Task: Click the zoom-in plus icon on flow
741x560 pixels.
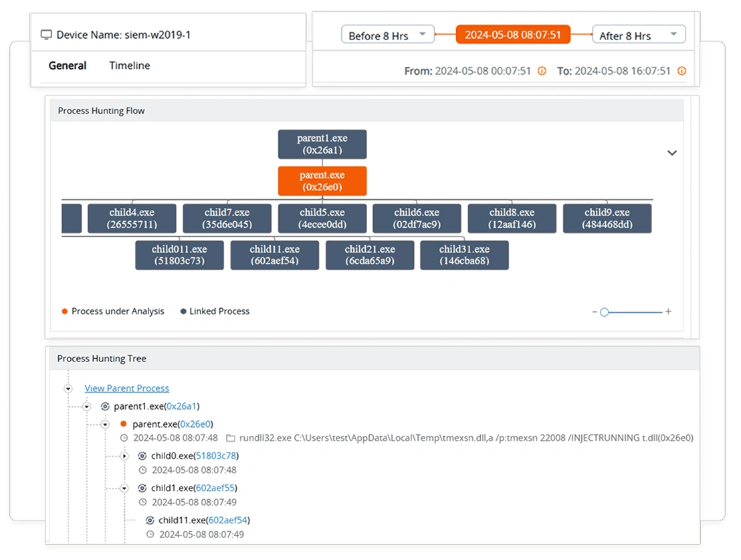Action: pyautogui.click(x=668, y=312)
